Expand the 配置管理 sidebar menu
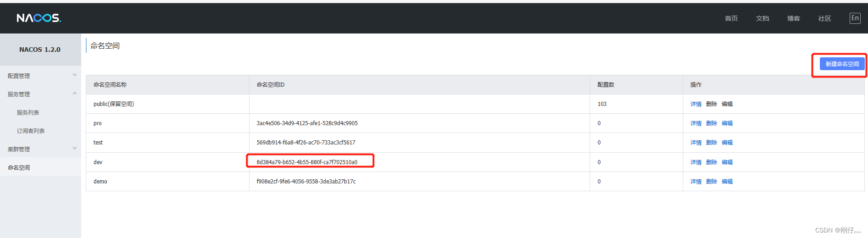This screenshot has width=868, height=238. tap(40, 76)
